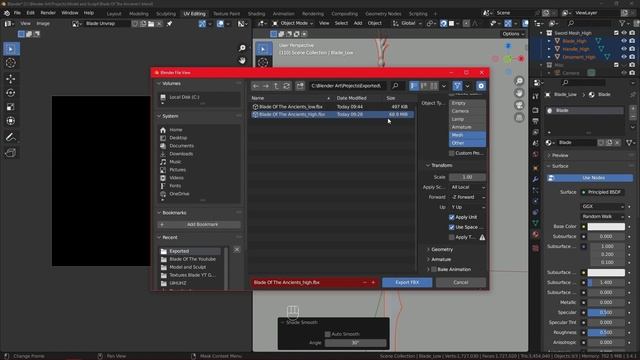Enable the Apply Transform checkbox

(451, 237)
